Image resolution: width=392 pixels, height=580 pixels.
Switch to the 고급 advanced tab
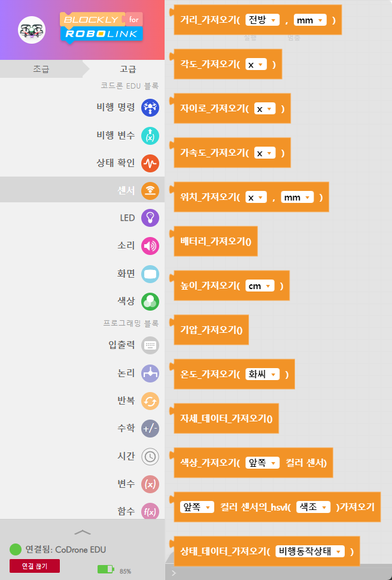pyautogui.click(x=127, y=69)
